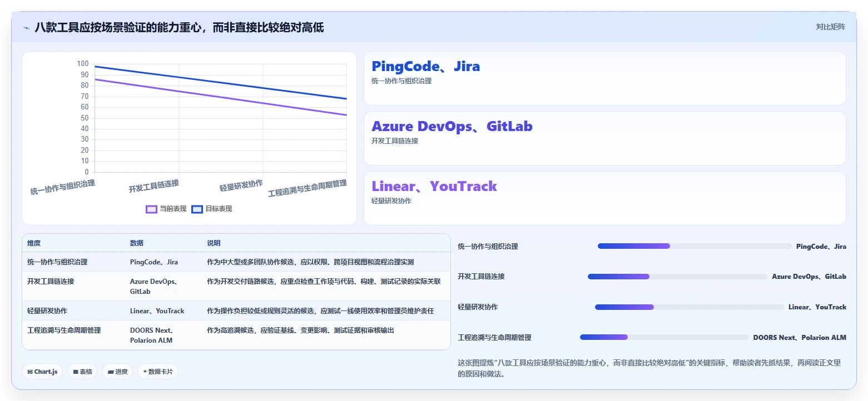Click subtitle 统一协作与组织治理 in first card

401,81
